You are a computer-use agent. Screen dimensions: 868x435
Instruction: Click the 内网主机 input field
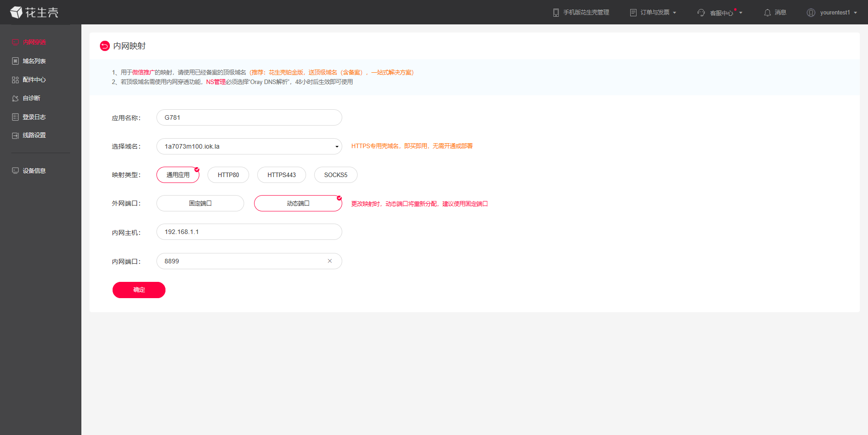[249, 232]
